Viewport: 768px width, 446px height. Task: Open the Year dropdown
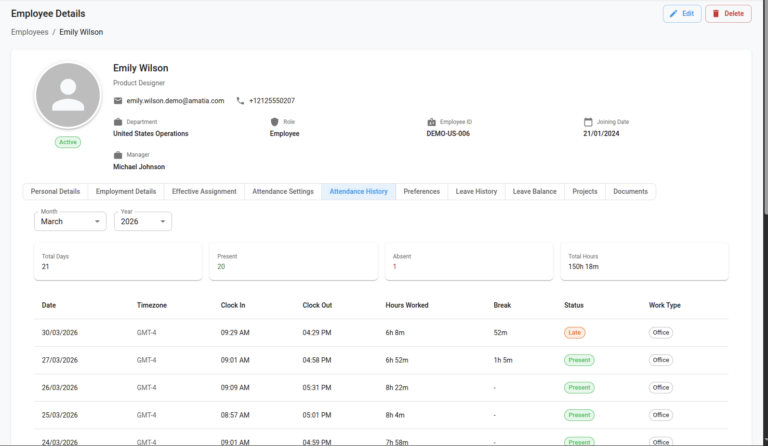143,221
